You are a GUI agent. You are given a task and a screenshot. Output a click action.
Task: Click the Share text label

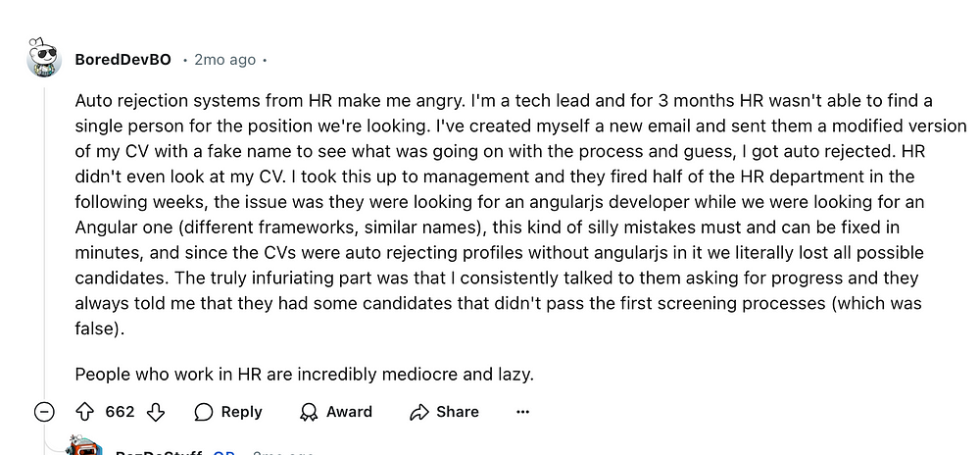tap(458, 412)
